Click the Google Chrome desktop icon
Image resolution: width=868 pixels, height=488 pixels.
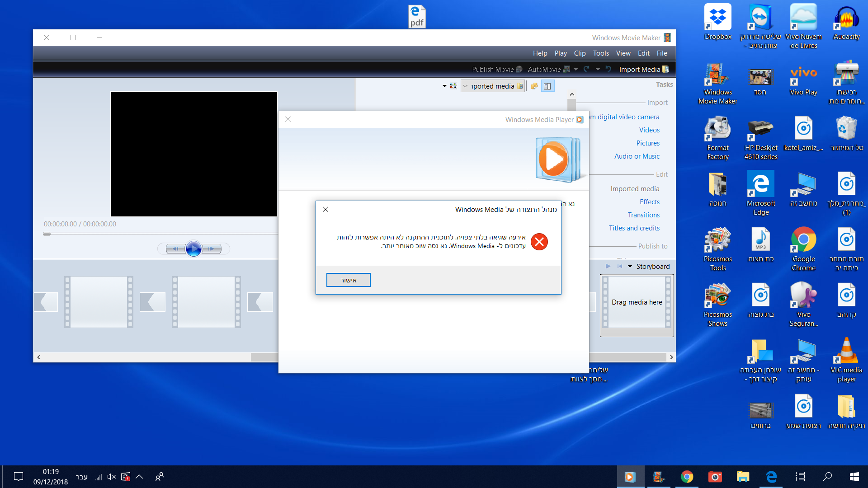click(804, 250)
